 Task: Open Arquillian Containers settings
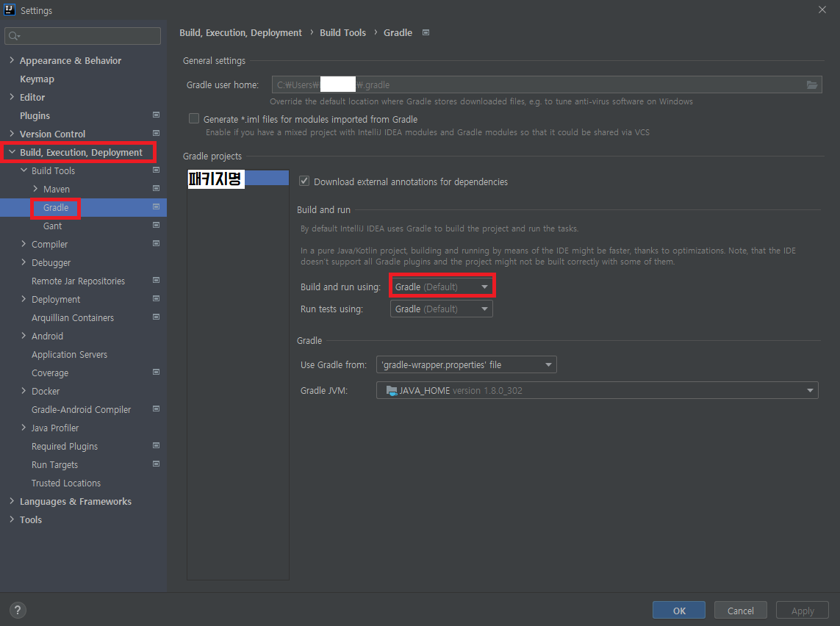pyautogui.click(x=73, y=317)
